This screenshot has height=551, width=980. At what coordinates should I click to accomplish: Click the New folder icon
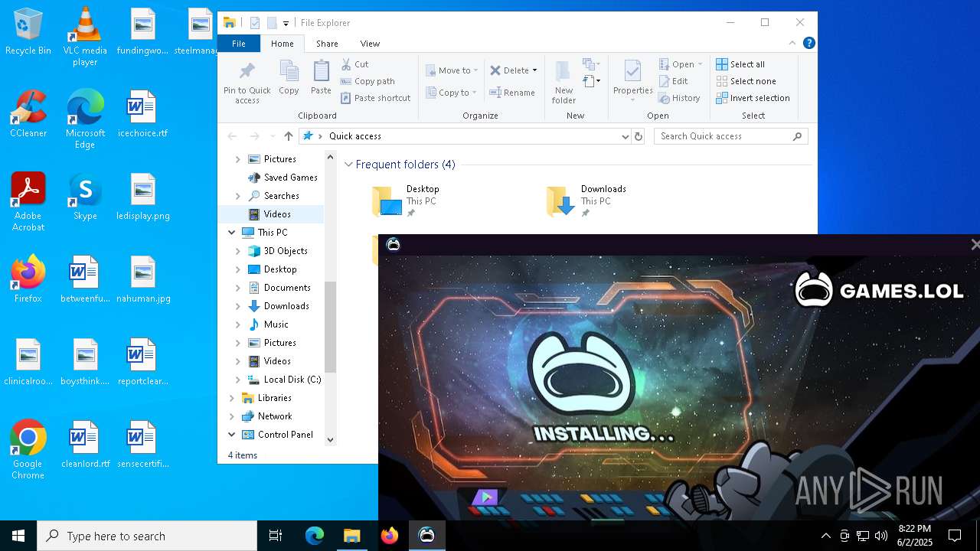click(563, 82)
